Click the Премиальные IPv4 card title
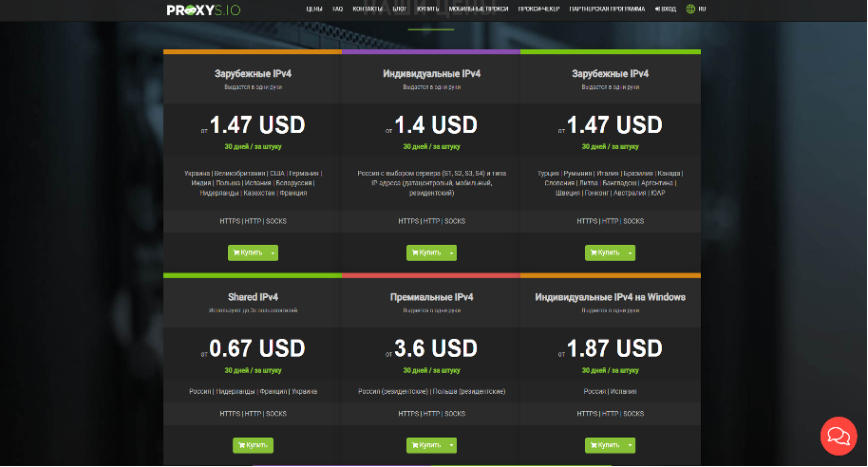This screenshot has height=467, width=868. (x=432, y=297)
